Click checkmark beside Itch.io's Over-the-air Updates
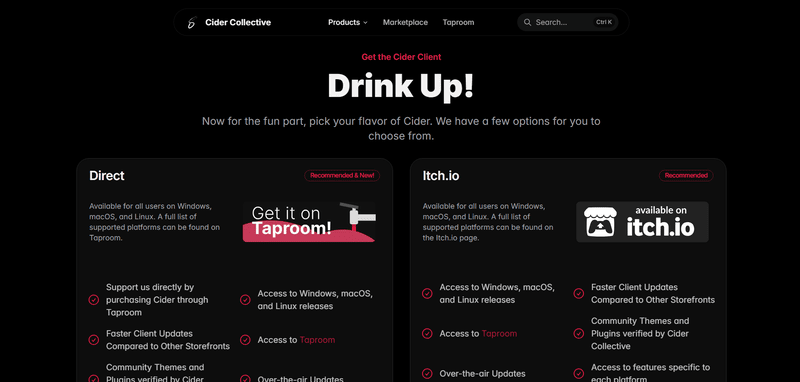This screenshot has height=382, width=800. [x=427, y=374]
